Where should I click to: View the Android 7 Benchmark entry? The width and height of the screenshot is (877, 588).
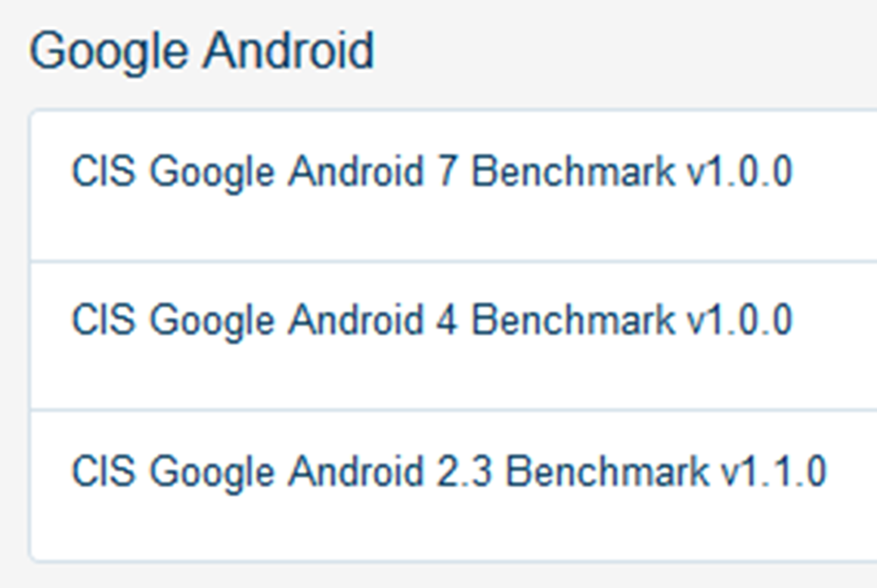pyautogui.click(x=432, y=172)
